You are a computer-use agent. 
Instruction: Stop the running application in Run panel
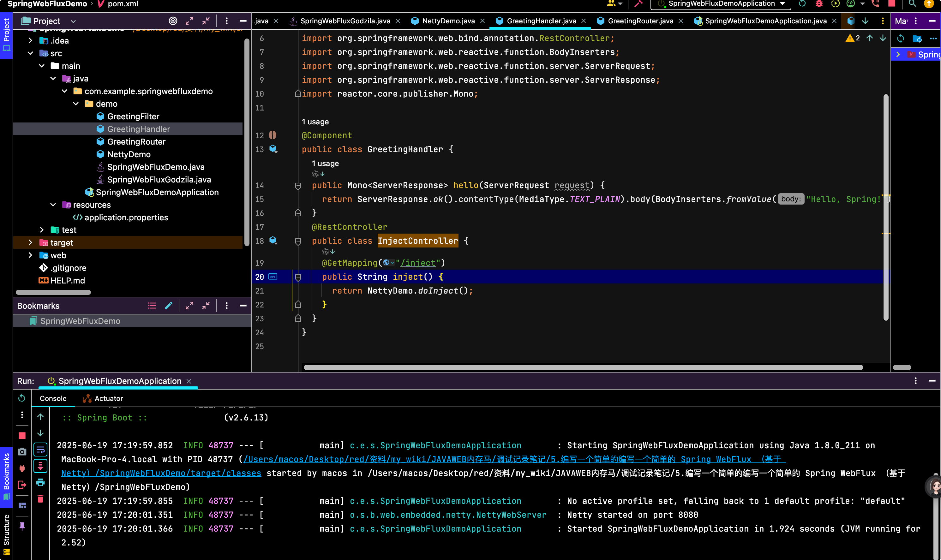[22, 436]
